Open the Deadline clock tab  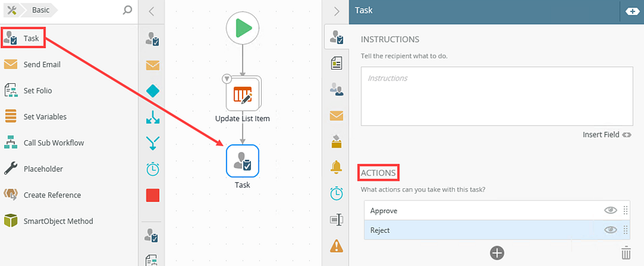[337, 193]
